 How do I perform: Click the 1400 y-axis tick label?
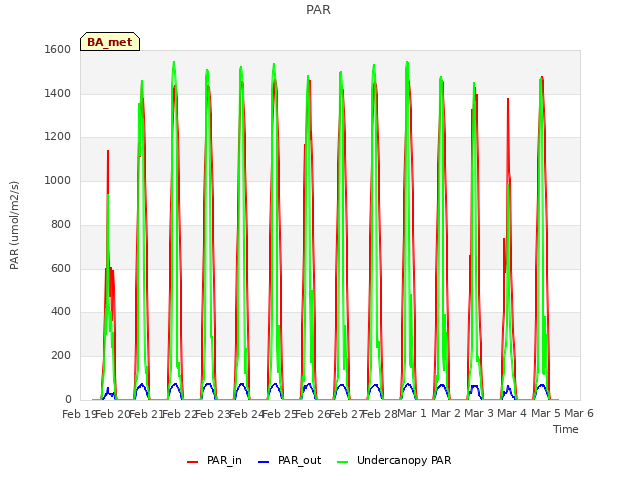(x=58, y=93)
